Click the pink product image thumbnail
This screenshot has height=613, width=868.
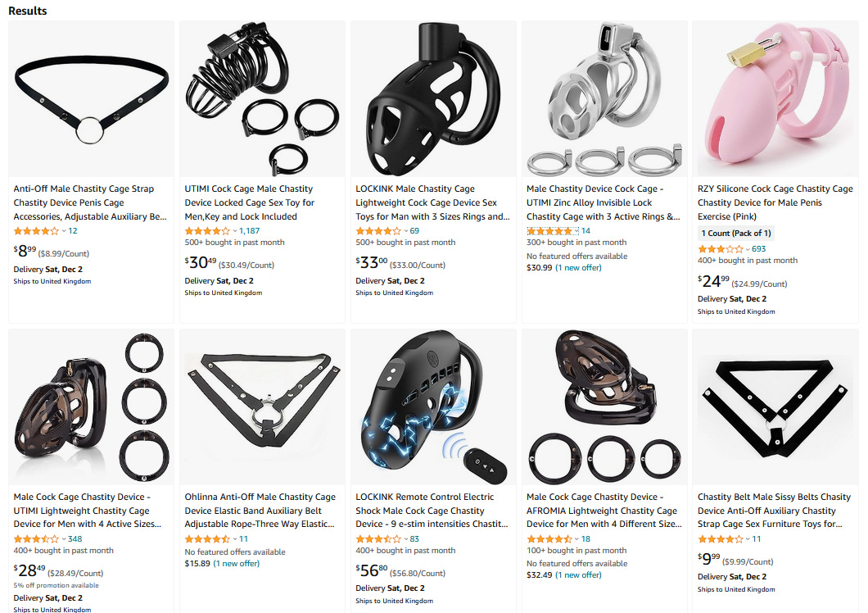click(775, 98)
